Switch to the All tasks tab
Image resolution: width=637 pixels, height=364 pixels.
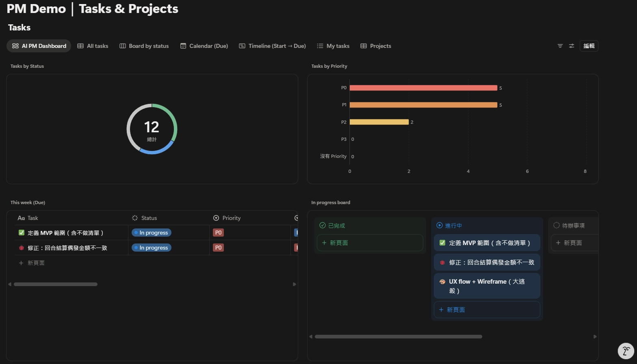[93, 46]
